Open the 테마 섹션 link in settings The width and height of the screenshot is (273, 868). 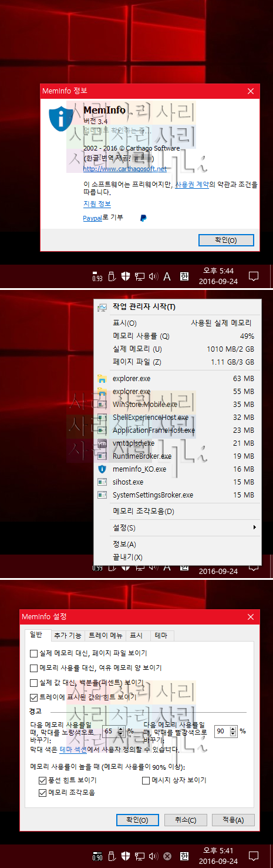pyautogui.click(x=73, y=750)
